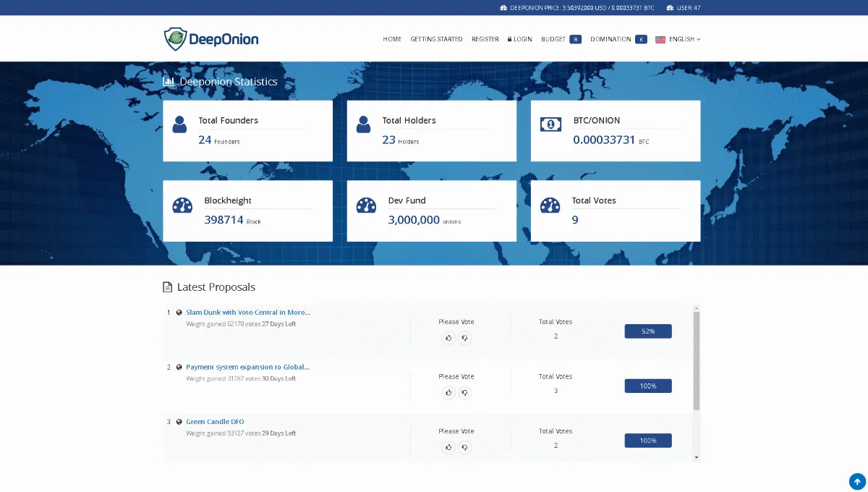Viewport: 868px width, 492px height.
Task: Click the gauge icon in Dev Fund card
Action: coord(366,205)
